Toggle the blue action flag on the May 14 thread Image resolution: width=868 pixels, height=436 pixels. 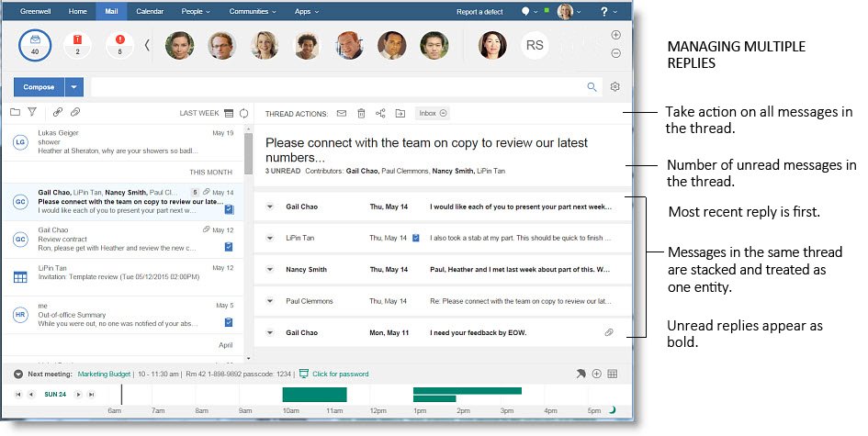pyautogui.click(x=229, y=209)
